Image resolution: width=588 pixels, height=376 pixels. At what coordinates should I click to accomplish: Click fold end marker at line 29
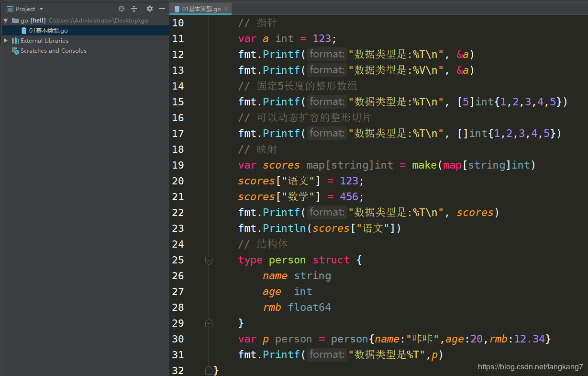point(209,323)
